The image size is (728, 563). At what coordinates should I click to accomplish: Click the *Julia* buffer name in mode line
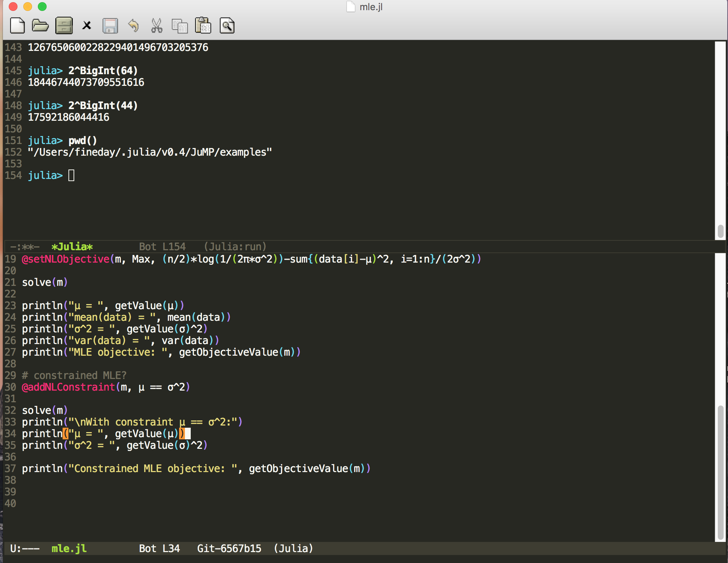(72, 247)
